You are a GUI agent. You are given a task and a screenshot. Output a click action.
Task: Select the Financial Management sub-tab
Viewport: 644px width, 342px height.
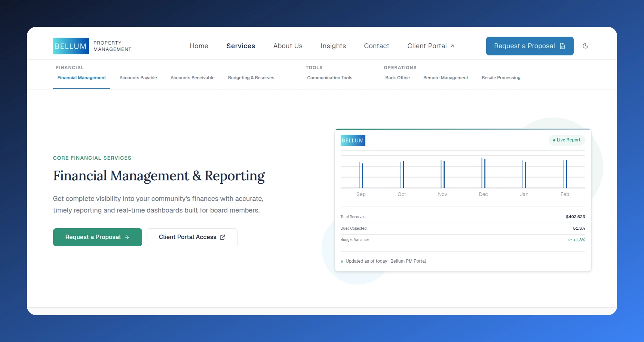point(82,78)
